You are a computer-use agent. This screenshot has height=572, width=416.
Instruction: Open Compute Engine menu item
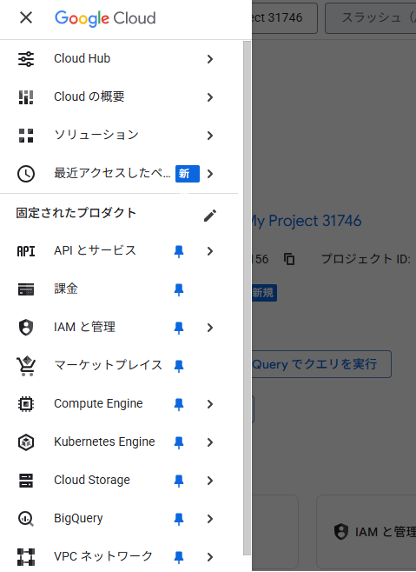(x=119, y=404)
